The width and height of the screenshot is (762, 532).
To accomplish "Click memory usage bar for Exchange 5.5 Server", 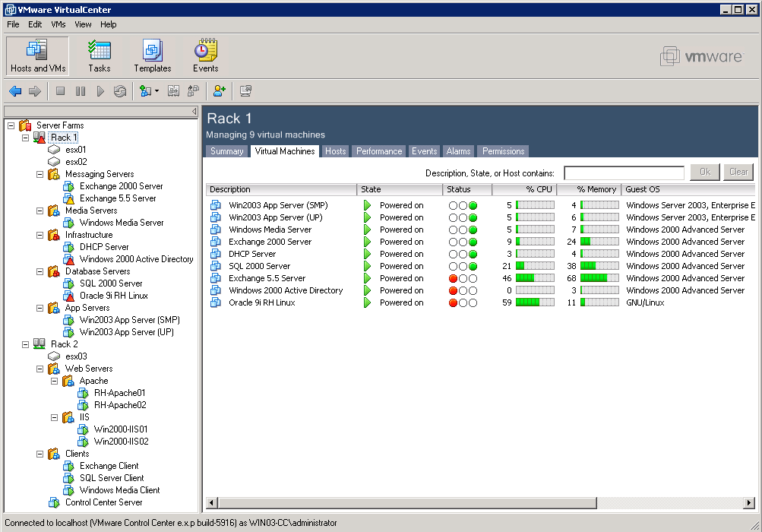I will 599,278.
